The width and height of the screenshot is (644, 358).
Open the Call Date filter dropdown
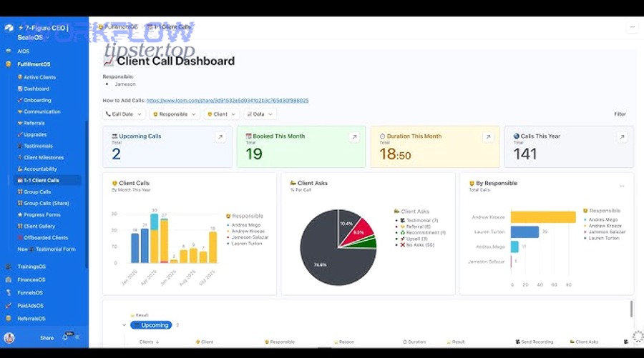[x=124, y=114]
